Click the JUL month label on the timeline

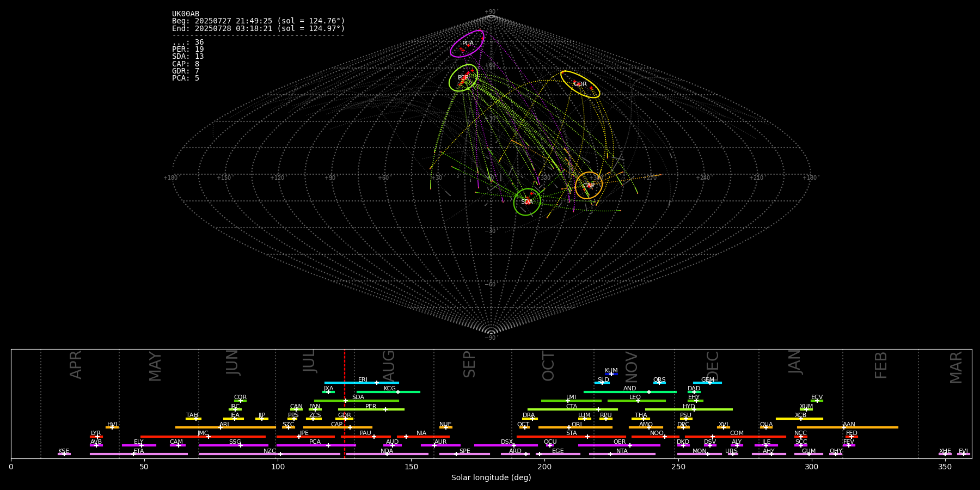(309, 361)
